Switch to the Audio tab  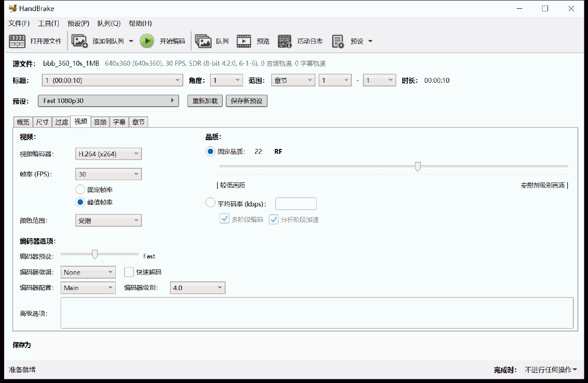point(100,122)
